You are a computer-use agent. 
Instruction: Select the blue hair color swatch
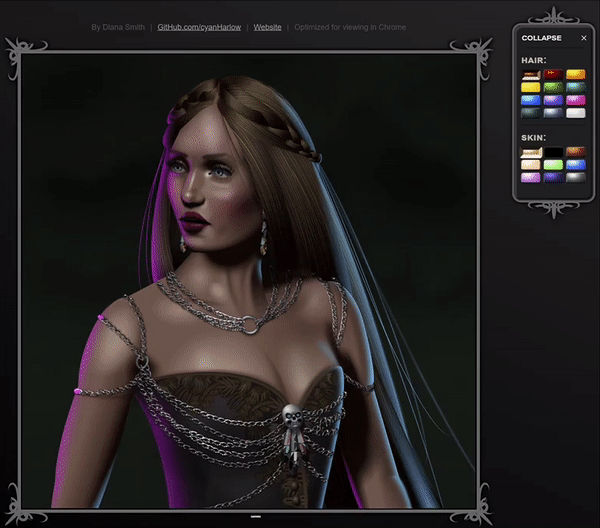tap(531, 100)
